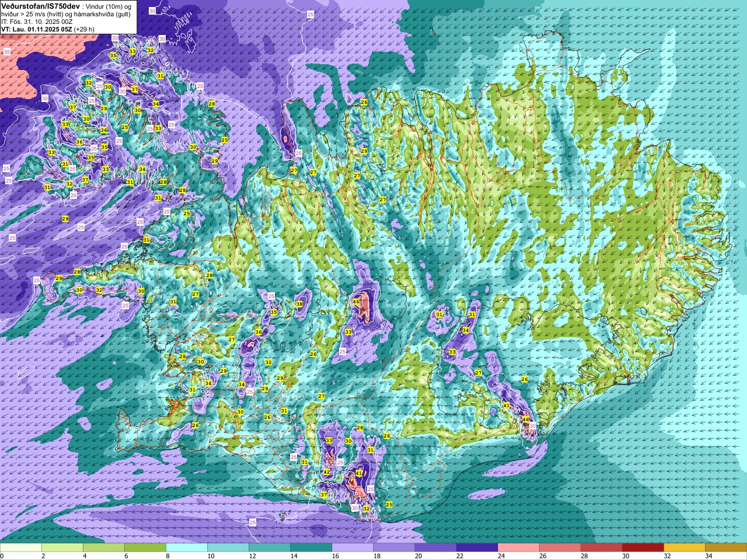Select the line 'IT: Fös. 31. 10. 2025 00Z'
This screenshot has width=747, height=560.
point(37,21)
